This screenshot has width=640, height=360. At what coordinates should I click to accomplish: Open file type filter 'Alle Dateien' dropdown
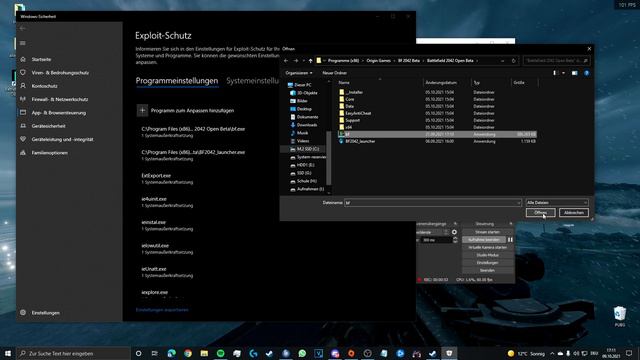557,202
